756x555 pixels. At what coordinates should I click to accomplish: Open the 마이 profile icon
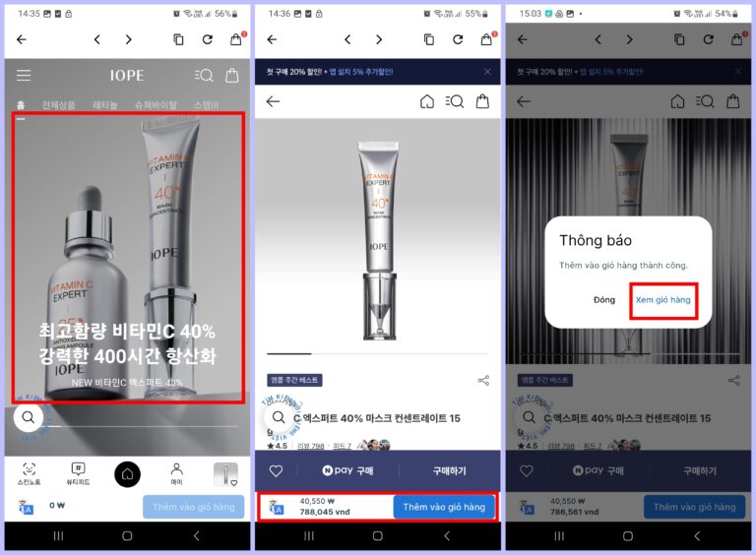(176, 473)
